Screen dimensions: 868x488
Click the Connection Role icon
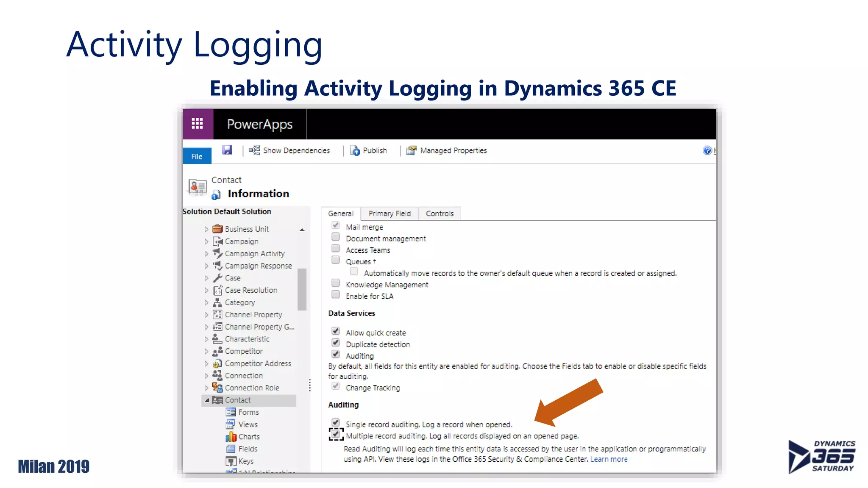coord(217,388)
